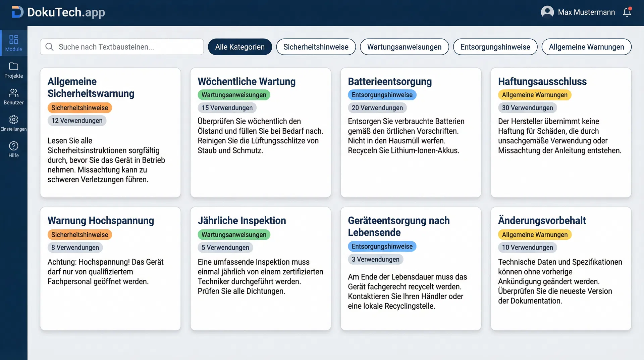Show only Entsorgungshinweise modules
Screen dimensions: 644x360
click(495, 47)
